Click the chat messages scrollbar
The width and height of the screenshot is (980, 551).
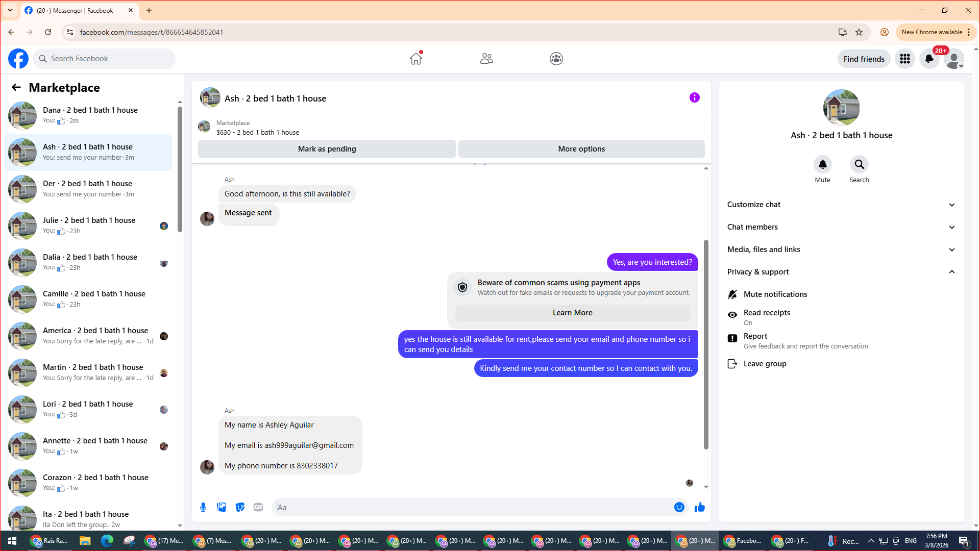(706, 344)
